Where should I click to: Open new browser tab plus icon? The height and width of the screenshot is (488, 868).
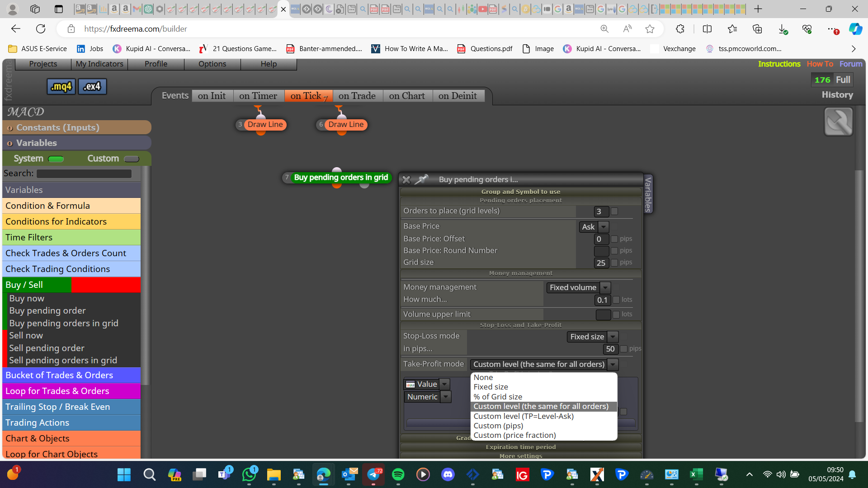[758, 9]
